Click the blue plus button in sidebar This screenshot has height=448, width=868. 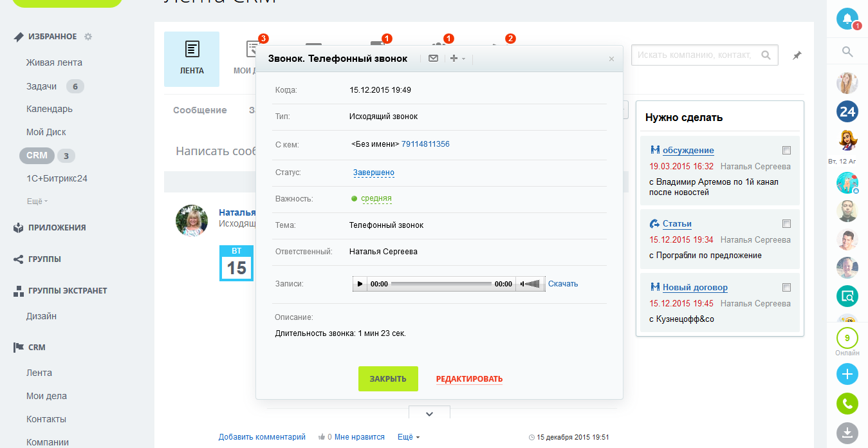[847, 374]
